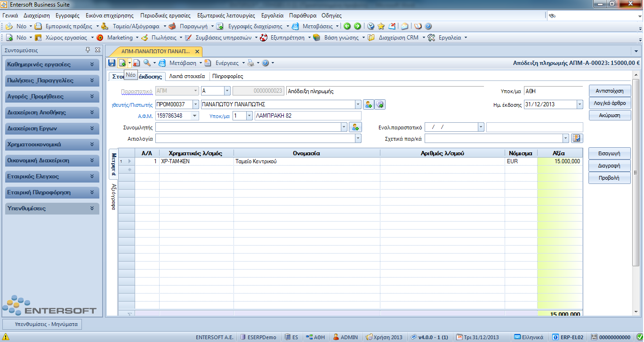Viewport: 644px width, 342px height.
Task: Open the Περιοδικές εργασίες menu
Action: point(165,16)
